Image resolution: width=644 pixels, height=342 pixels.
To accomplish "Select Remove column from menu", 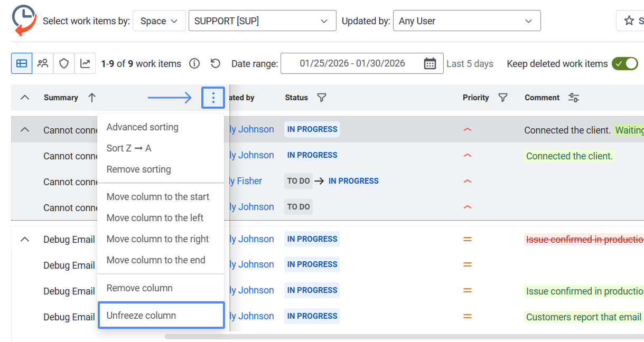I will click(139, 288).
